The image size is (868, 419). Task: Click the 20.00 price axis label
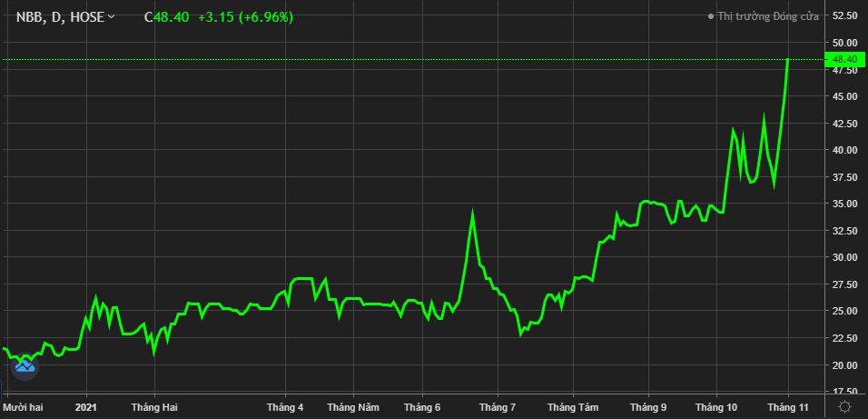844,364
